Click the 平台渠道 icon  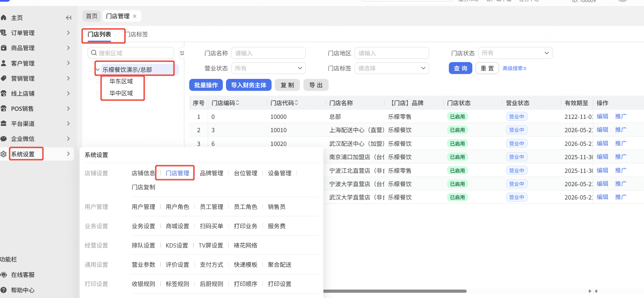(x=4, y=123)
